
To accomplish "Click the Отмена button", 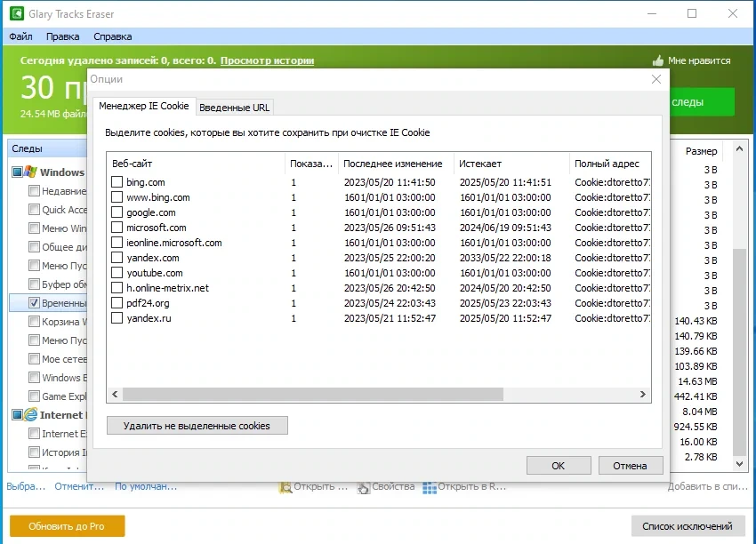I will coord(631,466).
